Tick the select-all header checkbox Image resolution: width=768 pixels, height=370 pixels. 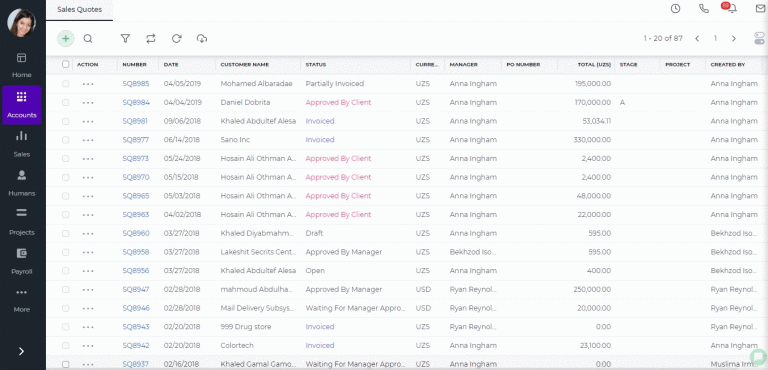click(66, 64)
